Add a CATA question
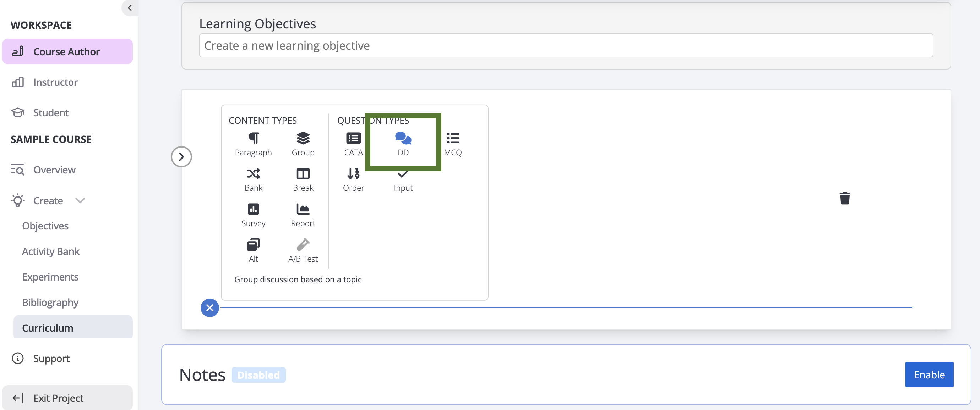980x410 pixels. pos(353,144)
